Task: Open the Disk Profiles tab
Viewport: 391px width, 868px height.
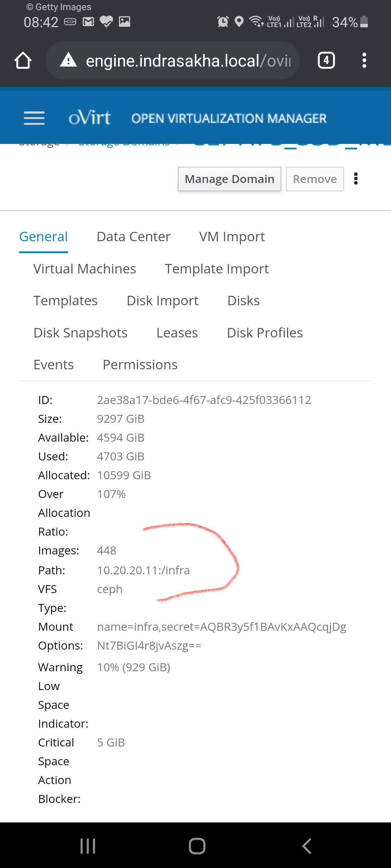Action: click(265, 333)
